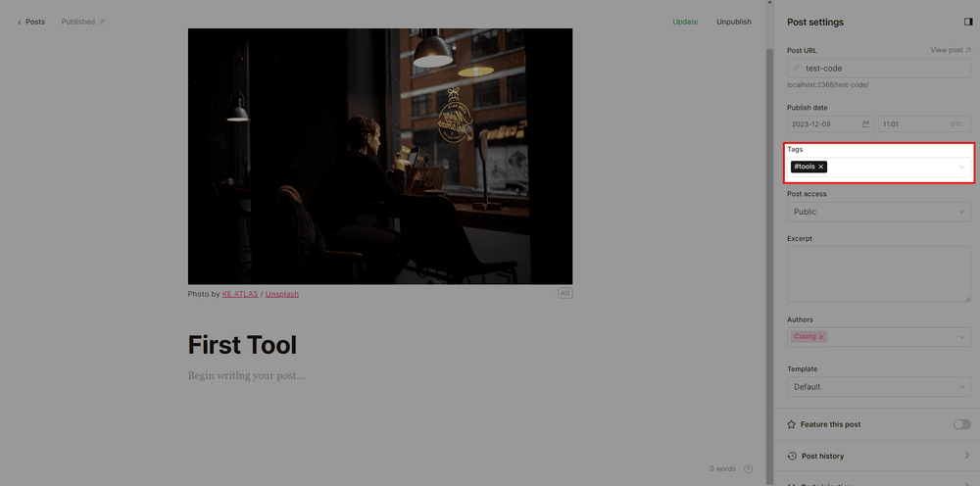The width and height of the screenshot is (980, 486).
Task: Expand the Tags dropdown arrow
Action: tap(962, 167)
